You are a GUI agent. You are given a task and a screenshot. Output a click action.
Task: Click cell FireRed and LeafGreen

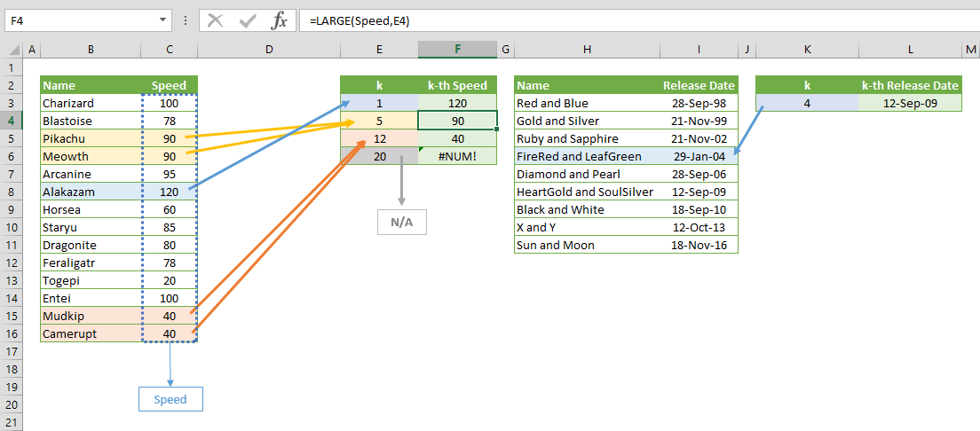pos(587,156)
